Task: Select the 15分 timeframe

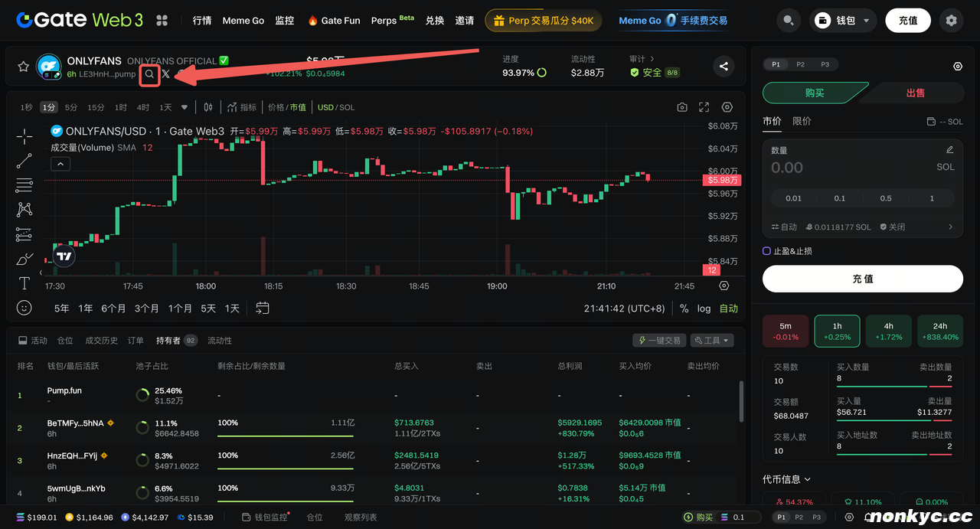Action: point(96,107)
